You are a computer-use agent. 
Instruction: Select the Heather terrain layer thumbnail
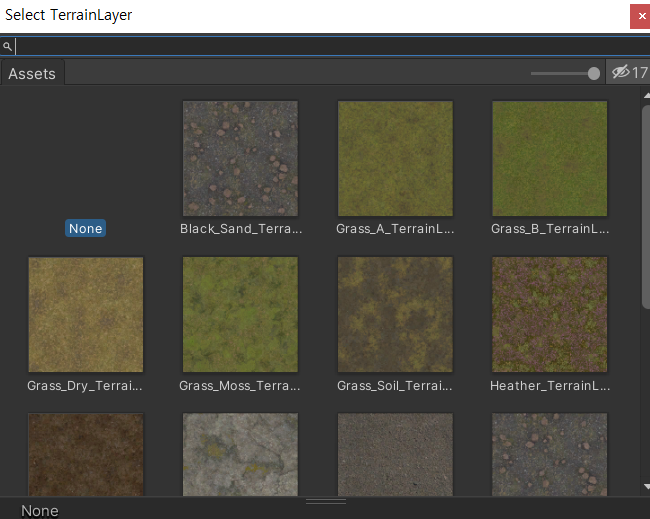click(x=550, y=314)
